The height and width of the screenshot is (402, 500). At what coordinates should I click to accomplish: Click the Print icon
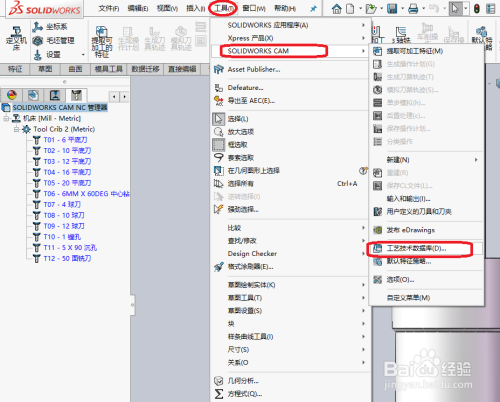point(413,9)
